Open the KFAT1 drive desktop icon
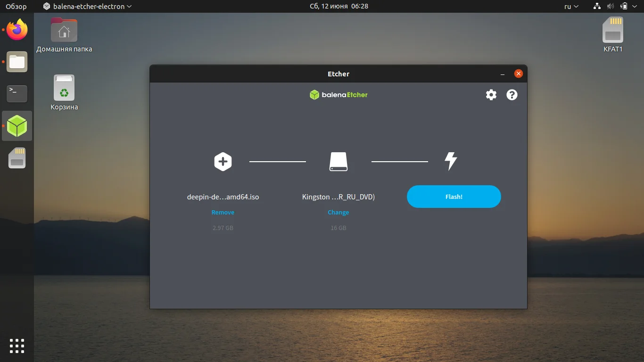The height and width of the screenshot is (362, 644). click(x=613, y=35)
